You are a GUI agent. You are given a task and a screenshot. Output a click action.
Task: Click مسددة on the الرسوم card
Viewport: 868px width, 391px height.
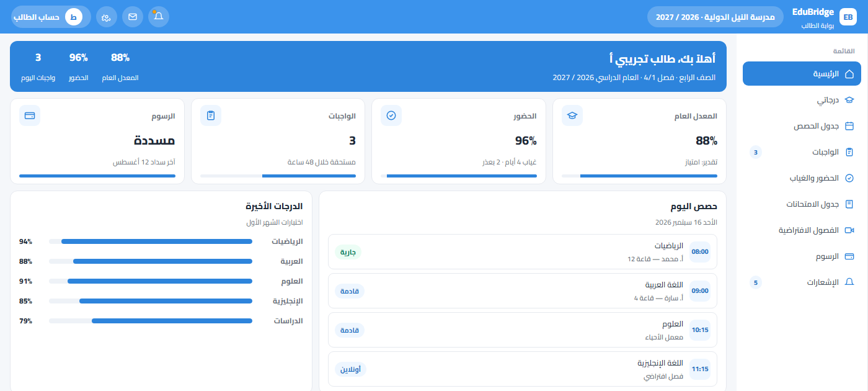tap(154, 141)
